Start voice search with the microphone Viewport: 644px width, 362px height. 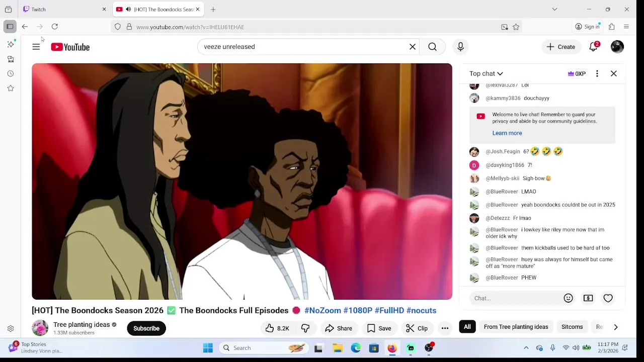tap(460, 47)
